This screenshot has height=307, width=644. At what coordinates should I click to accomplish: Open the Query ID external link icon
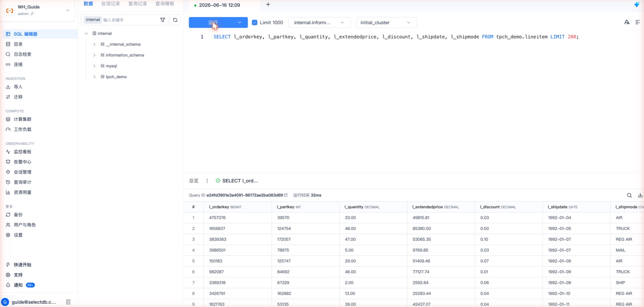286,195
